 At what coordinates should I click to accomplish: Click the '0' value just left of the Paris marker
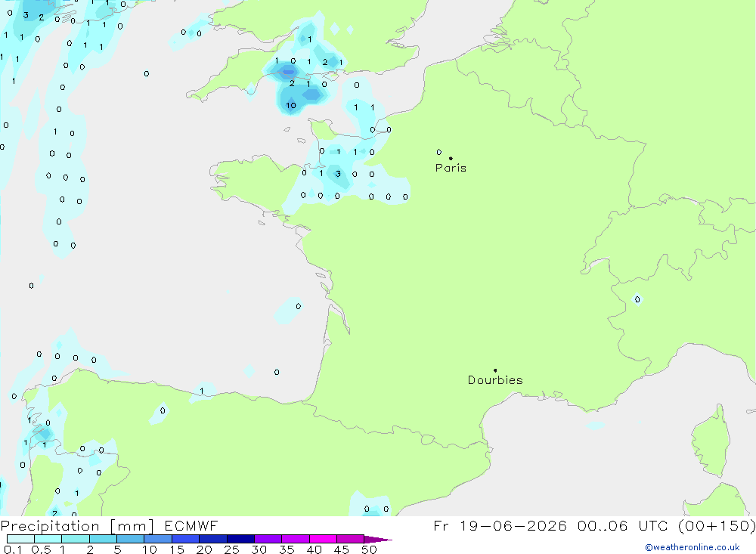click(438, 152)
